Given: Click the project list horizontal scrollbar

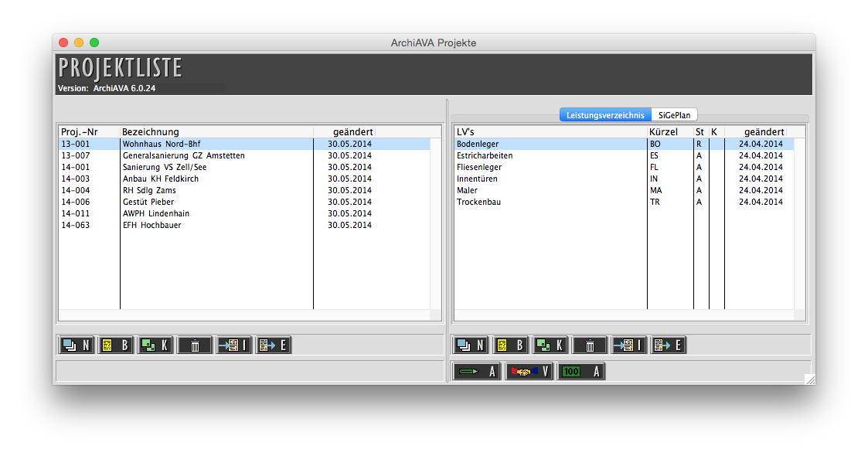Looking at the screenshot, I should pos(244,315).
